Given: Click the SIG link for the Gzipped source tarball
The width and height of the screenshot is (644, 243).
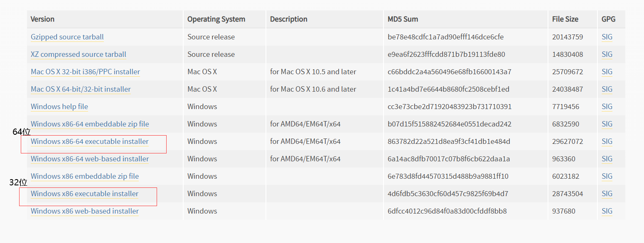Looking at the screenshot, I should pos(607,37).
